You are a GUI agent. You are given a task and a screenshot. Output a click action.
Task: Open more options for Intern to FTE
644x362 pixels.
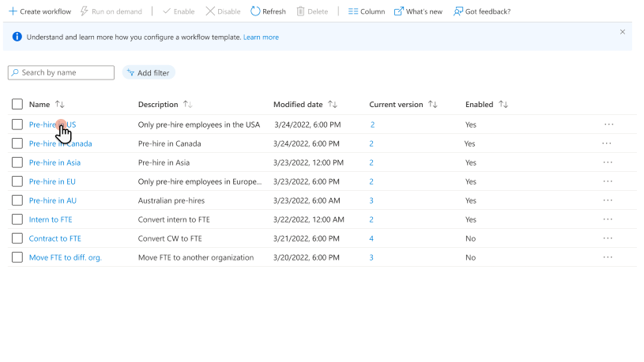[608, 219]
